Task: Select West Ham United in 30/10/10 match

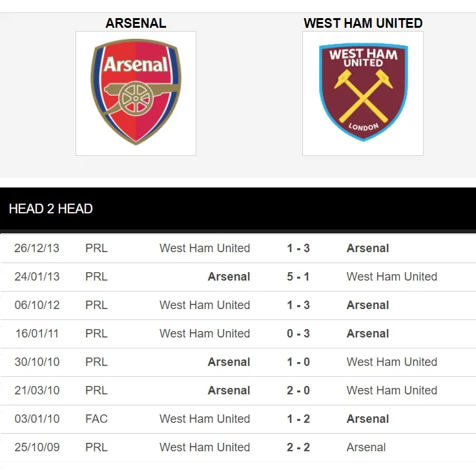Action: (x=391, y=362)
